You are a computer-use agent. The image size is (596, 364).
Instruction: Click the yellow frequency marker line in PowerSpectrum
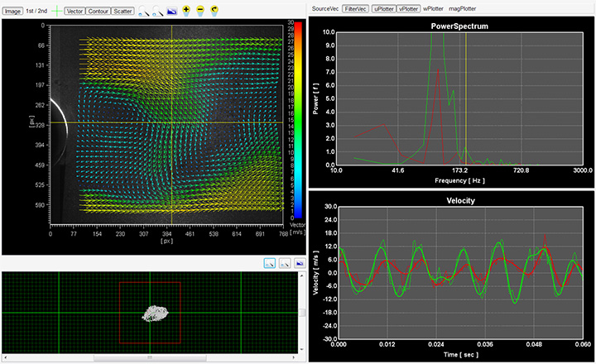(466, 98)
